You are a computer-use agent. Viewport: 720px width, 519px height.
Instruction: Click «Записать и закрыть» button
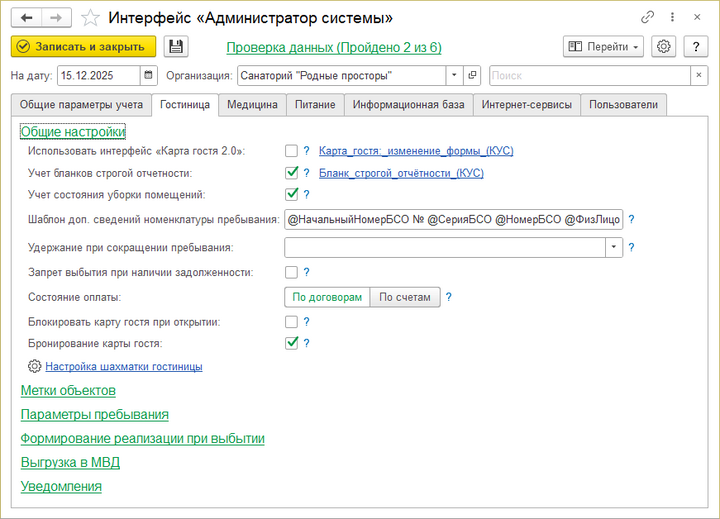83,47
